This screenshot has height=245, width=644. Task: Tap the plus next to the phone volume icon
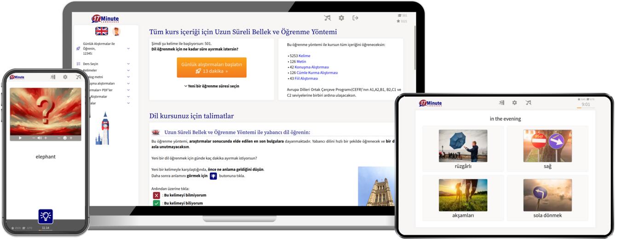click(46, 138)
